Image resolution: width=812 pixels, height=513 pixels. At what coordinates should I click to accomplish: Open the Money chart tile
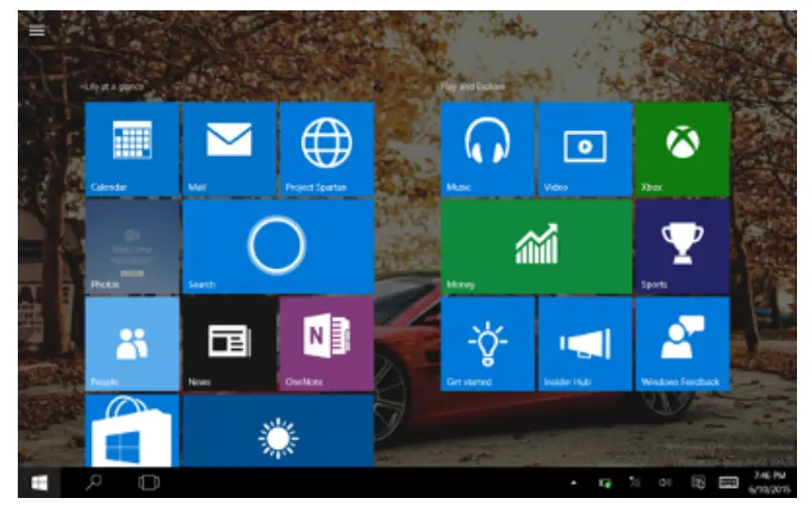536,247
